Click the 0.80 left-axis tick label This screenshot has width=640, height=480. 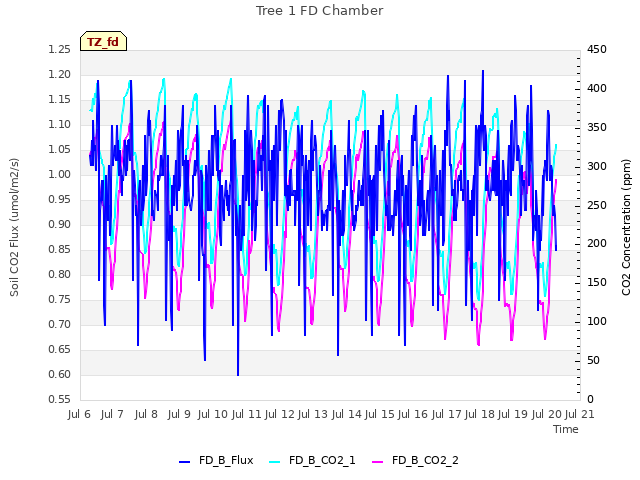coord(60,274)
